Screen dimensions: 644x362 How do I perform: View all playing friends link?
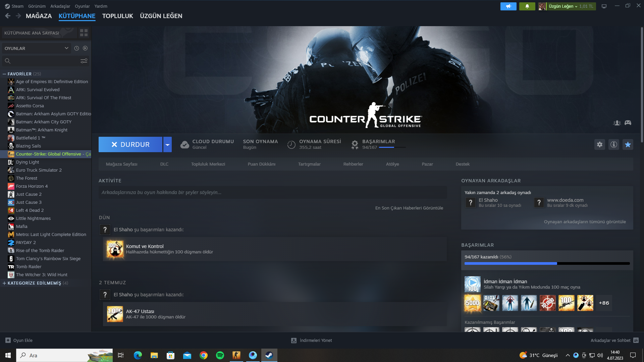coord(585,222)
